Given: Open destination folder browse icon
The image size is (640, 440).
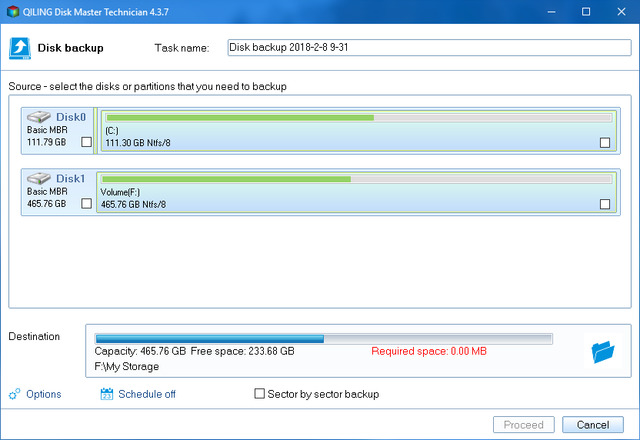Looking at the screenshot, I should pyautogui.click(x=603, y=351).
